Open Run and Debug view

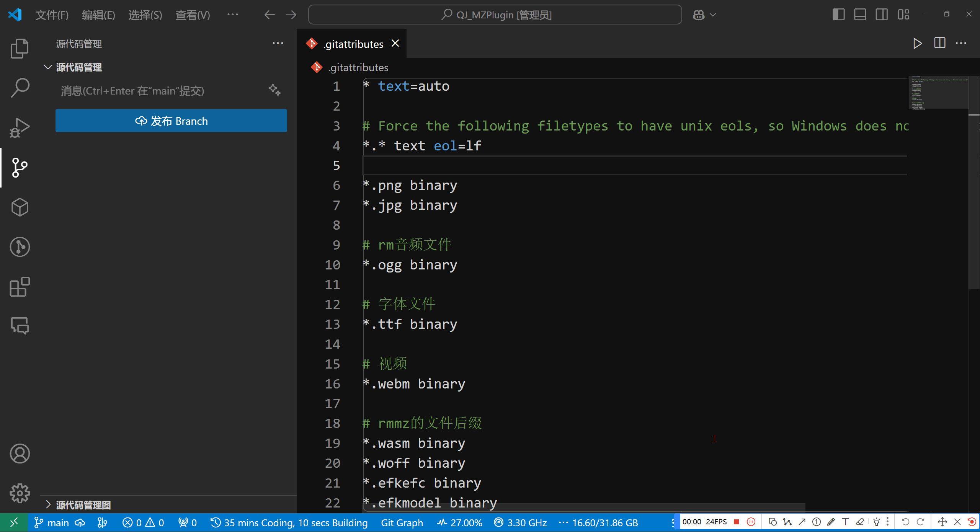click(20, 128)
